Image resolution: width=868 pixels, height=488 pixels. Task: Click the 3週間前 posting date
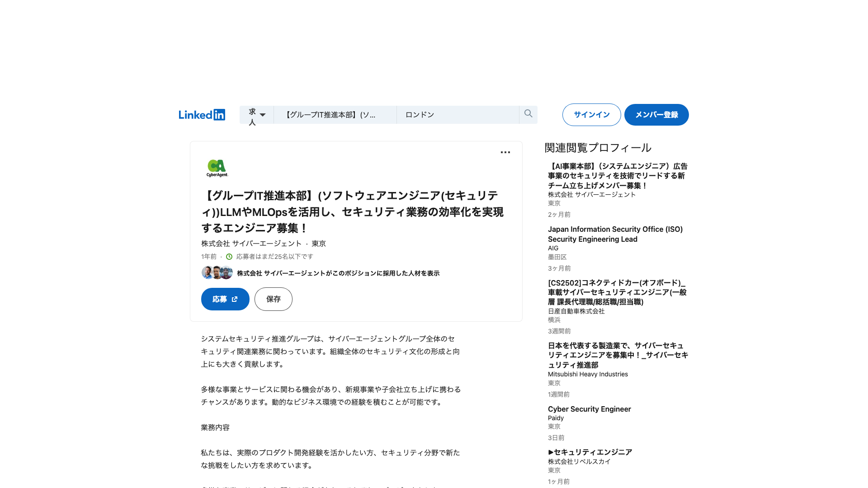click(559, 331)
